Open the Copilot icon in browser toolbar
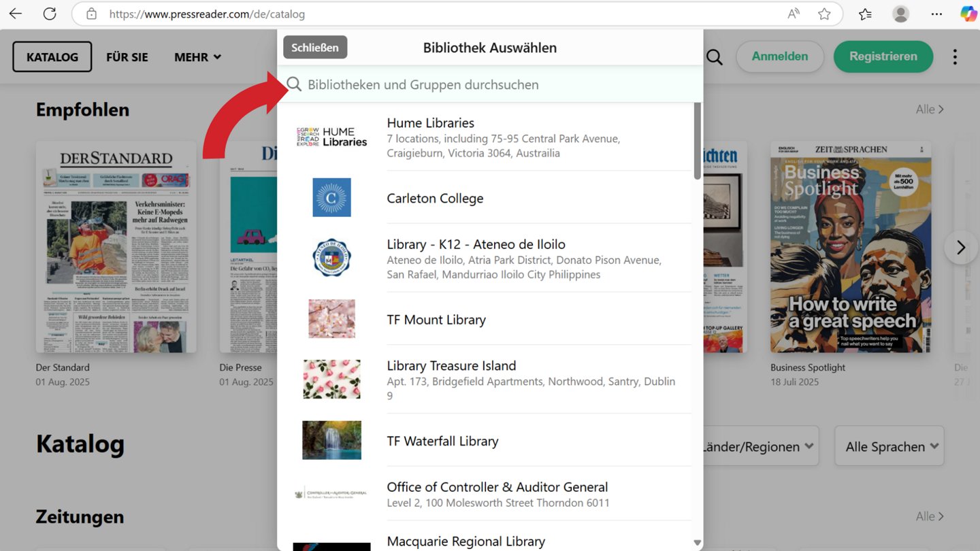The image size is (980, 551). click(968, 14)
